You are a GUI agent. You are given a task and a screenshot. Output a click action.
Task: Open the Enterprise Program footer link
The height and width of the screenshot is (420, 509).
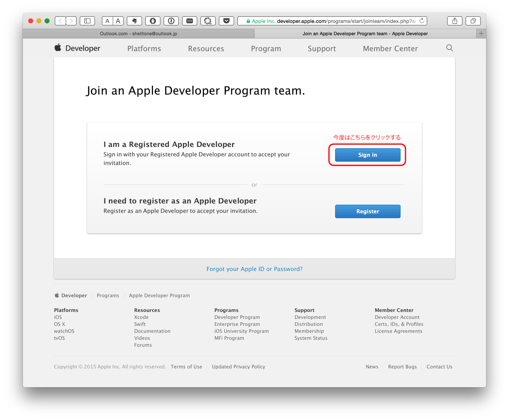[x=237, y=324]
